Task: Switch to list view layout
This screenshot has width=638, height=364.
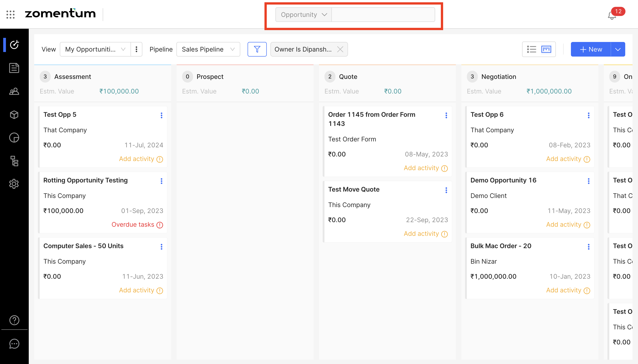Action: pyautogui.click(x=531, y=49)
